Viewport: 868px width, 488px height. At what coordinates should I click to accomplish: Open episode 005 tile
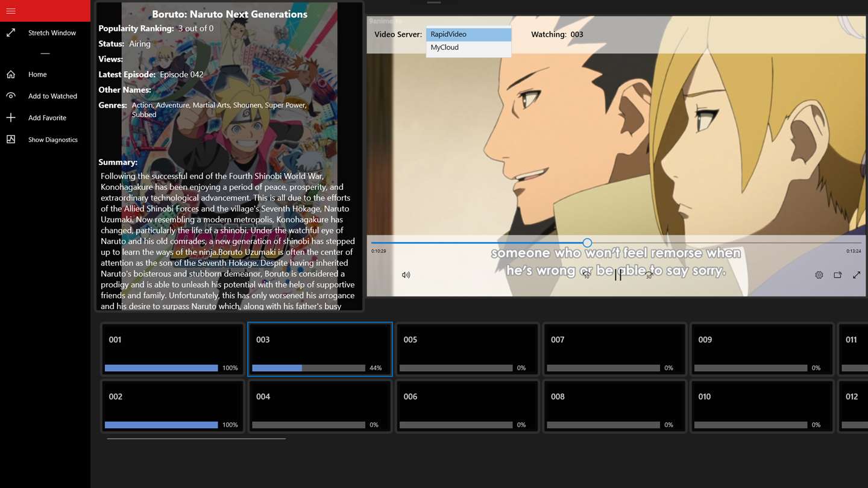coord(467,349)
